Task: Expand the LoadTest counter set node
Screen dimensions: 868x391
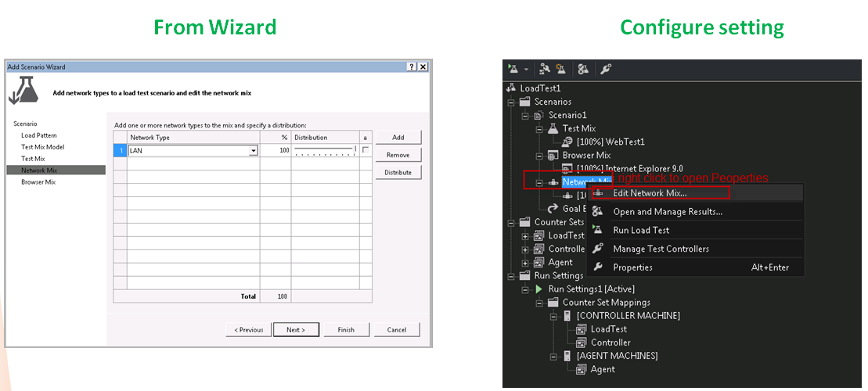Action: [526, 235]
